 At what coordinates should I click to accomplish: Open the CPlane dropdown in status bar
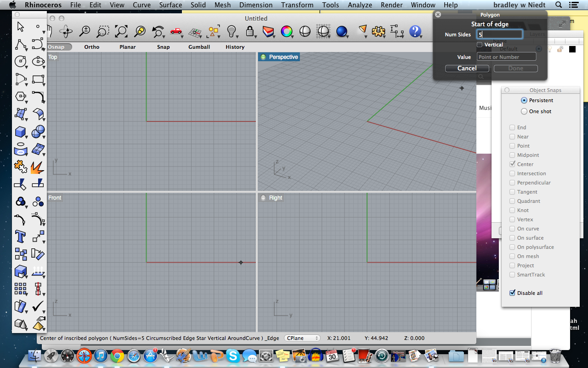pyautogui.click(x=302, y=338)
